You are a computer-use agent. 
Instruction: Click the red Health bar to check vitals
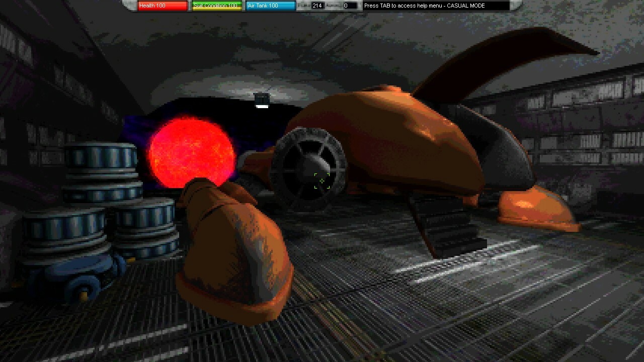coord(162,7)
